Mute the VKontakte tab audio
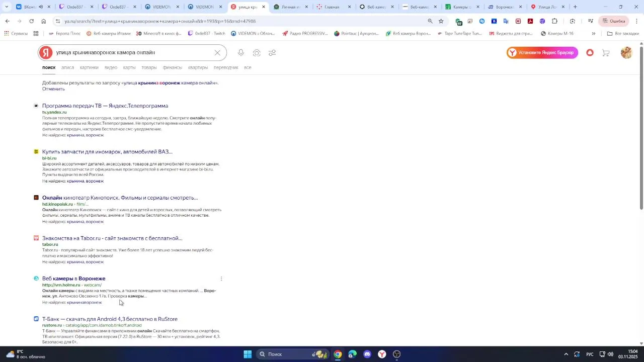Screen dimensions: 644x362 tap(41, 7)
